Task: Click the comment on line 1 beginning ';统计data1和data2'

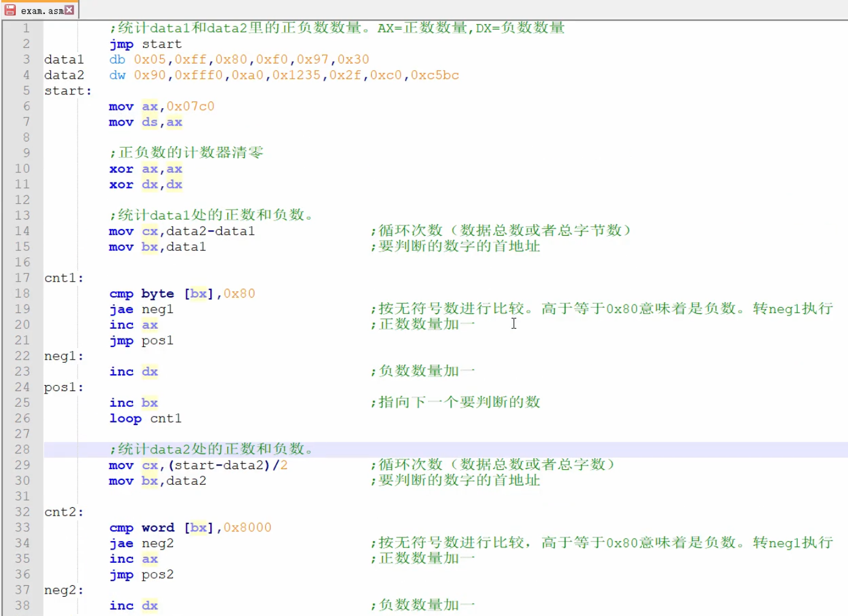Action: click(x=337, y=28)
